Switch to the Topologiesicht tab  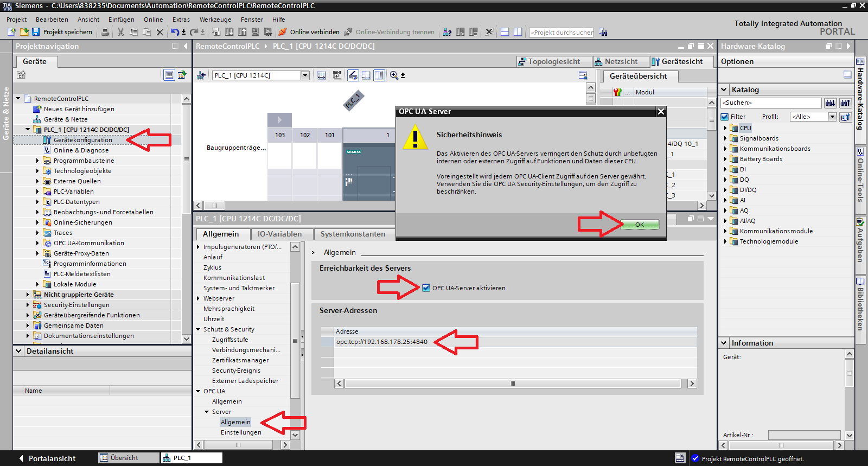[x=554, y=62]
